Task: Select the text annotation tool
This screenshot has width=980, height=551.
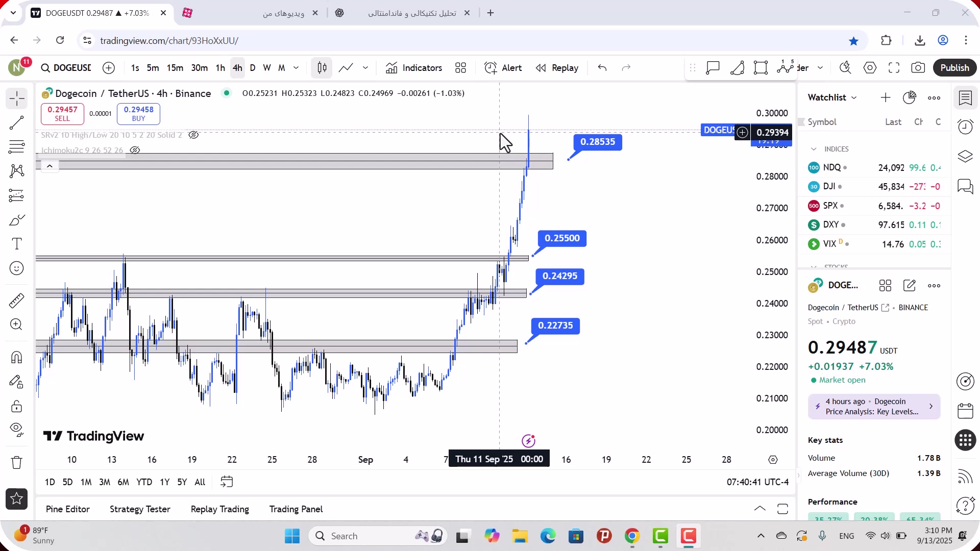Action: [x=17, y=244]
